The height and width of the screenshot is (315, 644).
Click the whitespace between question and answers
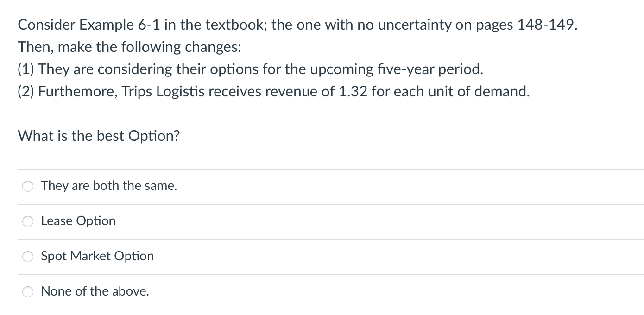pos(324,155)
